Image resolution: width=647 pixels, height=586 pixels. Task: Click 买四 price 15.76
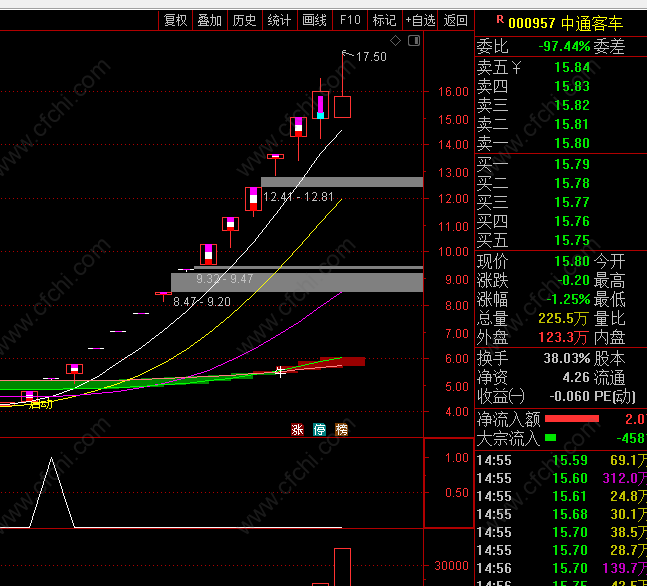pos(572,221)
